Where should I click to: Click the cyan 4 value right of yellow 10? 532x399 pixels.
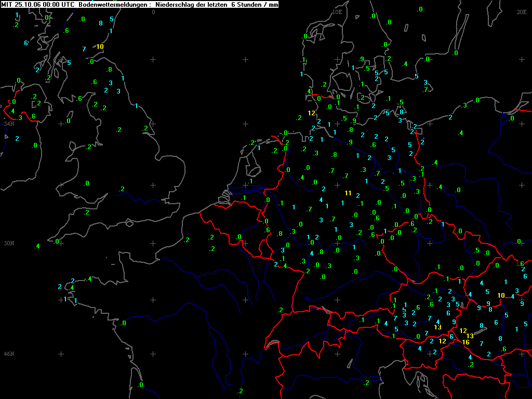pos(513,297)
